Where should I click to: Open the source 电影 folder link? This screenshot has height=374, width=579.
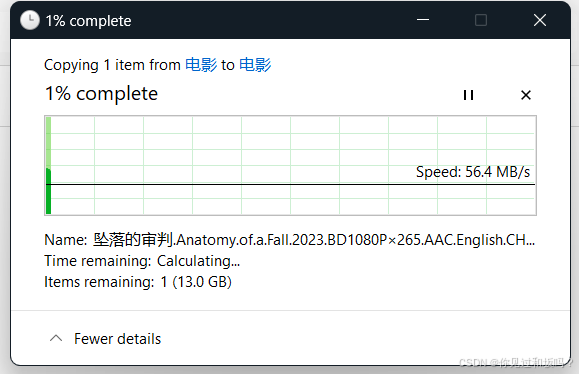(201, 65)
